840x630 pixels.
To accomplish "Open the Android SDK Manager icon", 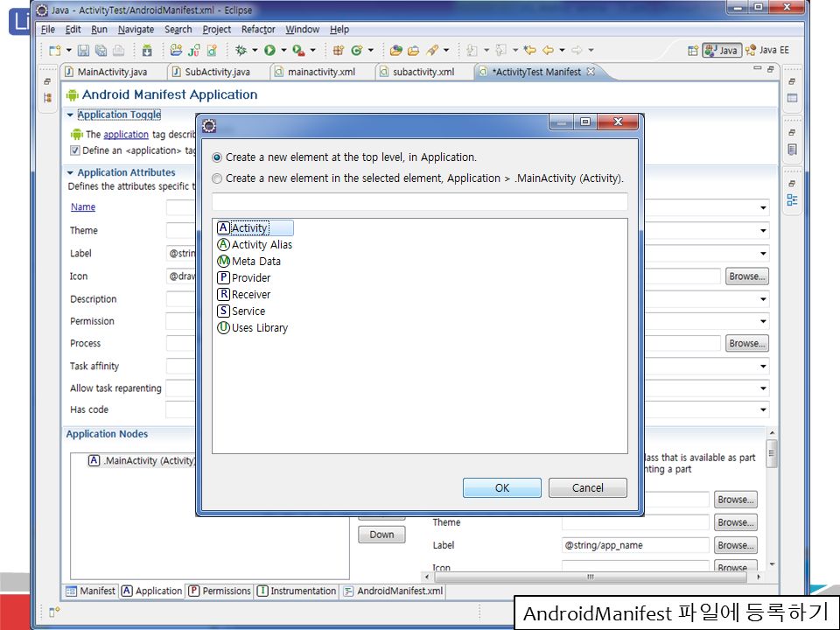I will coord(147,51).
